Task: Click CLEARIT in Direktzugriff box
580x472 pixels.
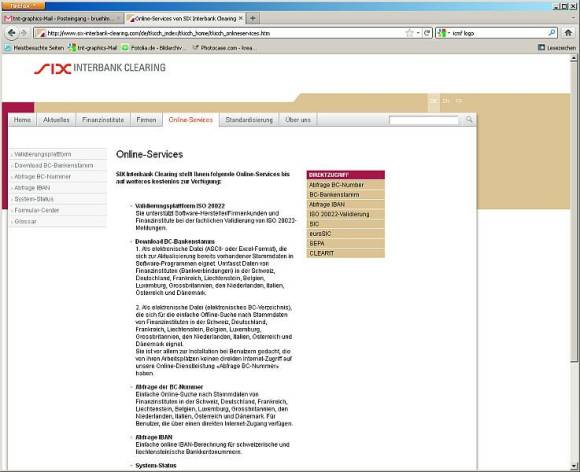Action: [345, 253]
